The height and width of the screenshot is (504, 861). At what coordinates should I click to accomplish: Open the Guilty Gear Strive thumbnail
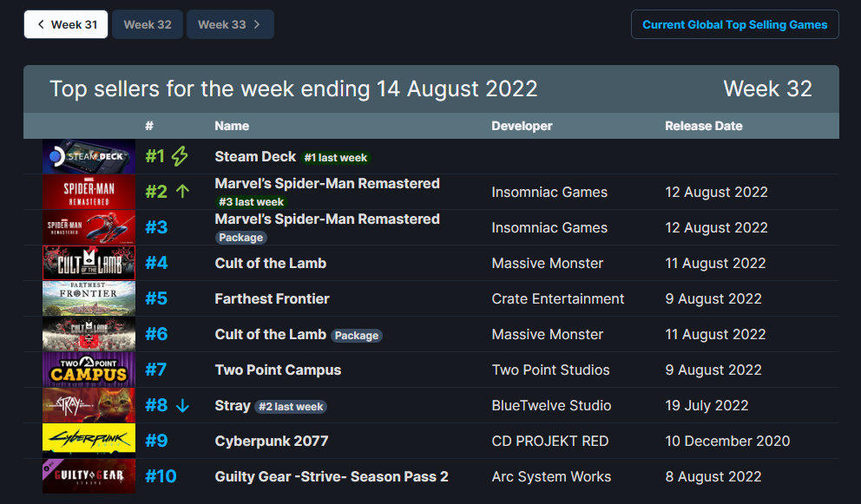89,476
